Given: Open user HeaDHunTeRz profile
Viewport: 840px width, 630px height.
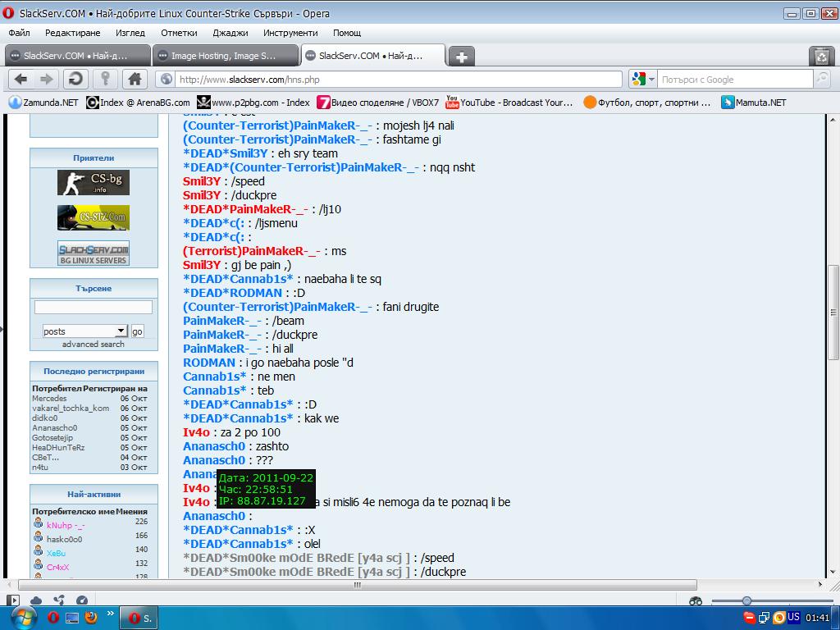Looking at the screenshot, I should [58, 447].
